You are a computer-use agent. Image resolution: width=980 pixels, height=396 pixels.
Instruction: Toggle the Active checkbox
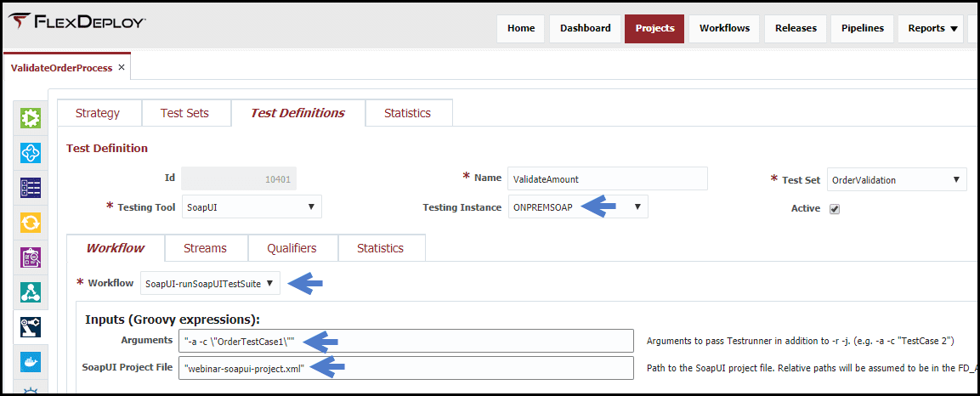[x=835, y=209]
